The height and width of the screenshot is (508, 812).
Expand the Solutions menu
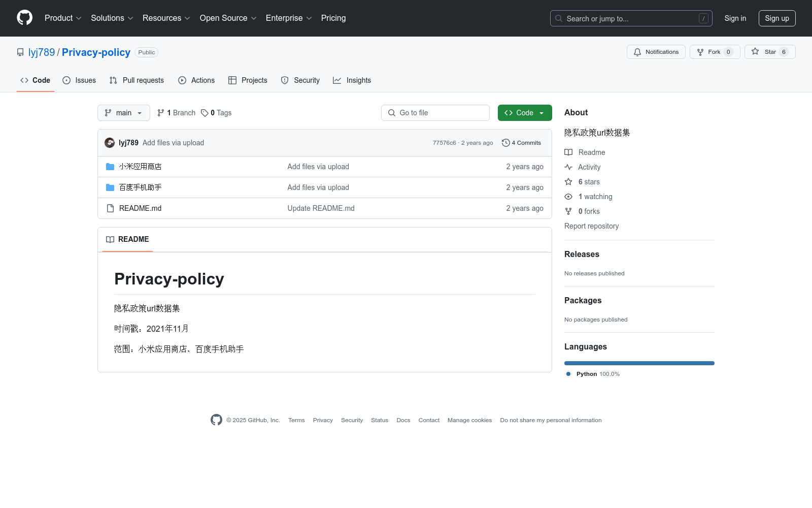112,18
